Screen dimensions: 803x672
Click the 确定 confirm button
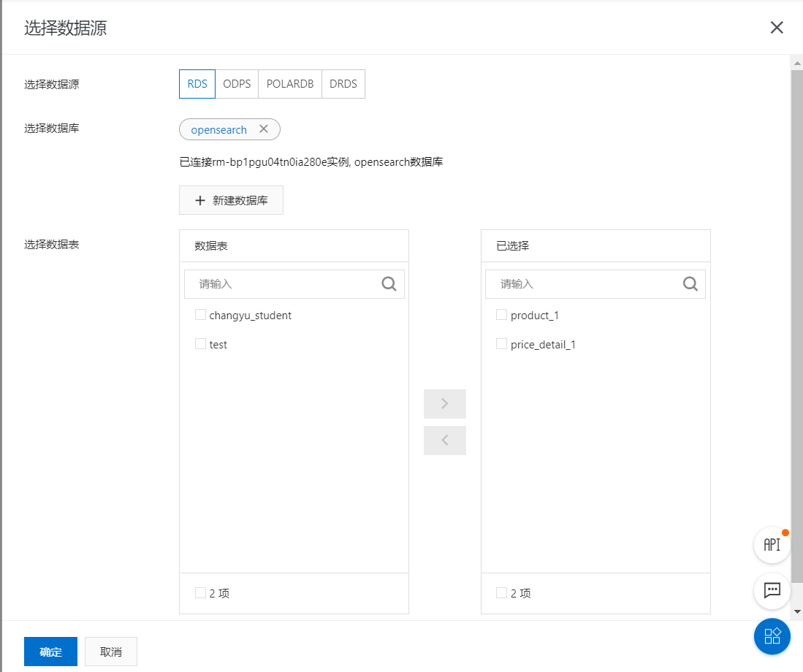pos(50,652)
